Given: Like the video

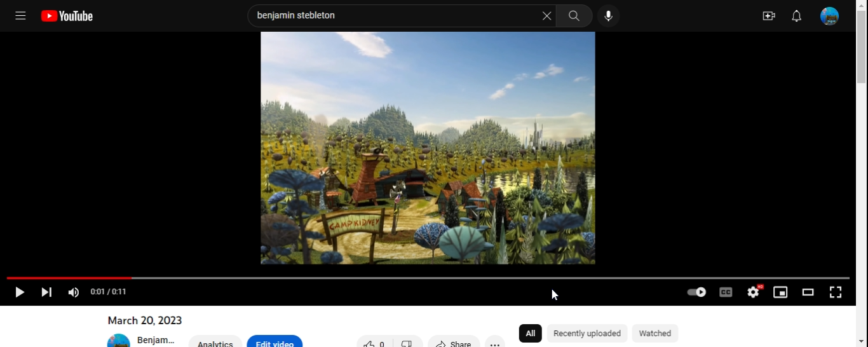Looking at the screenshot, I should 374,341.
